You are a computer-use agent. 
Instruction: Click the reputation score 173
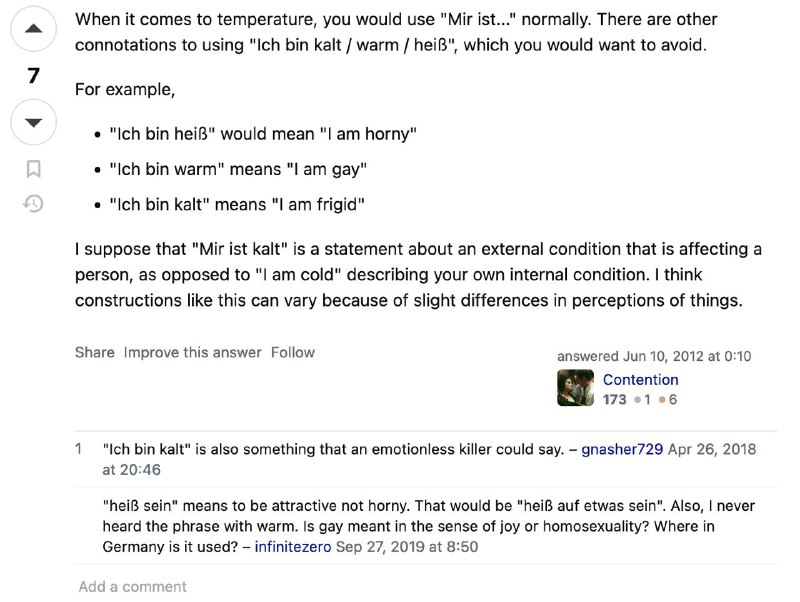[614, 399]
